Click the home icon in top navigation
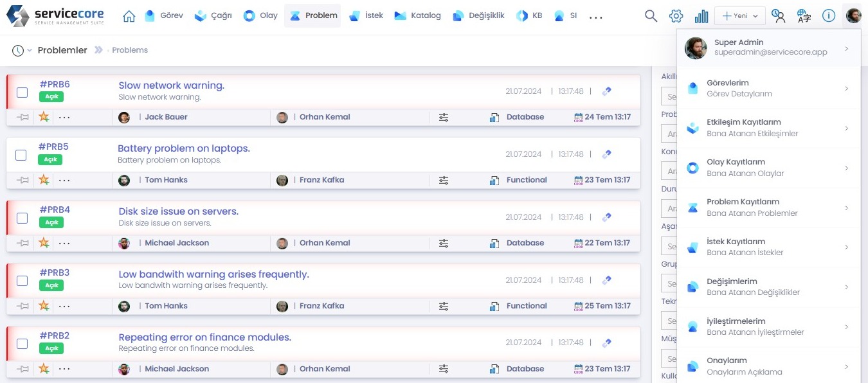Image resolution: width=868 pixels, height=383 pixels. (129, 16)
